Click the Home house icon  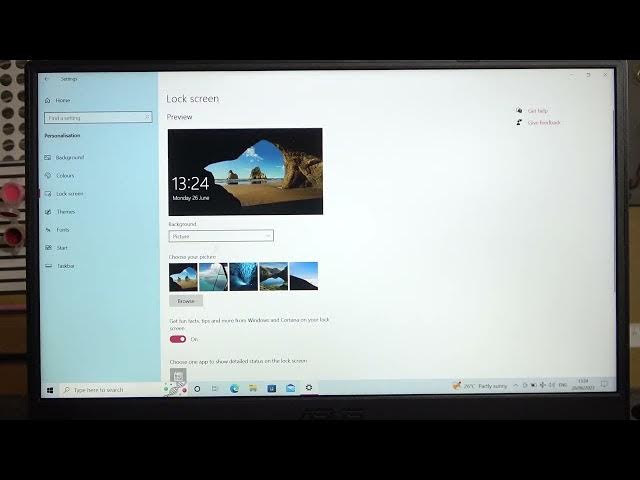[47, 100]
